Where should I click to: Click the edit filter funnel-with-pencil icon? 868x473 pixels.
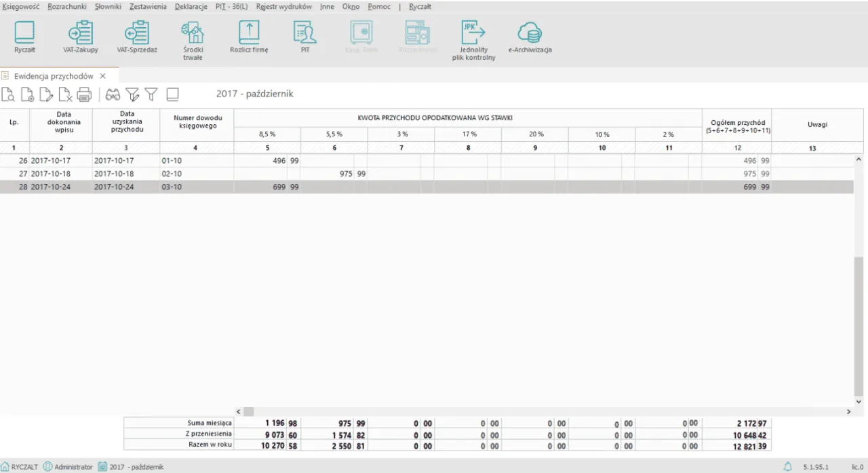coord(133,94)
